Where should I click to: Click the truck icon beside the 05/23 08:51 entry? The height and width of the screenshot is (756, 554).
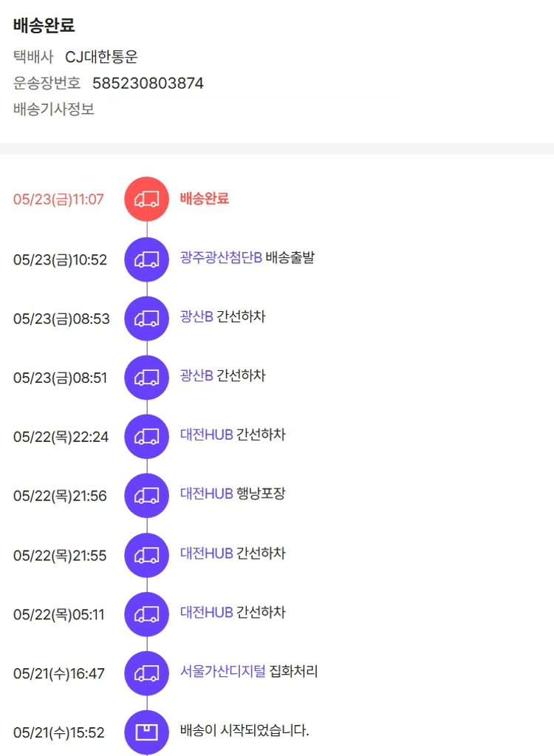[147, 378]
